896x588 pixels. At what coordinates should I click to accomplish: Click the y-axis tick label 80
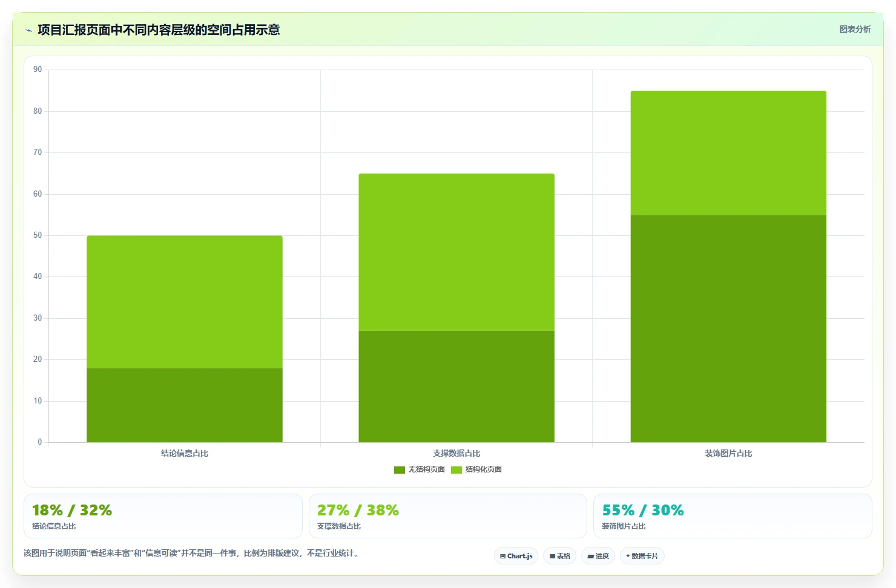[x=38, y=111]
